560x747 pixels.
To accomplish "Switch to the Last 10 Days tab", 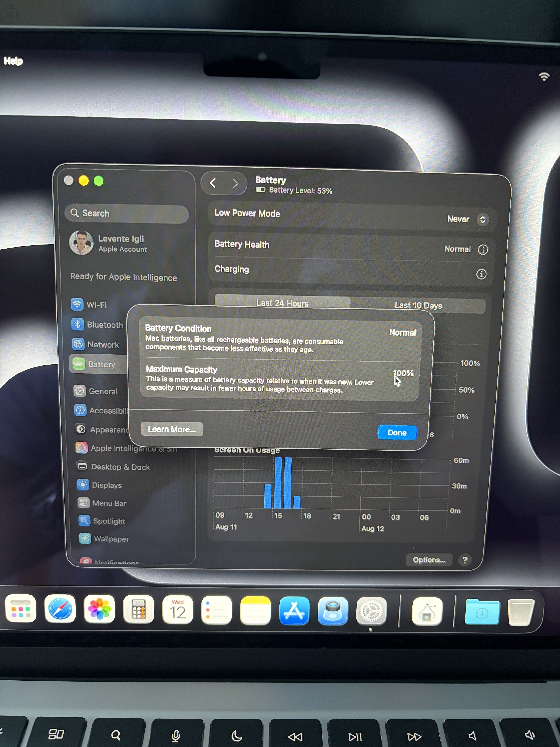I will (x=418, y=305).
